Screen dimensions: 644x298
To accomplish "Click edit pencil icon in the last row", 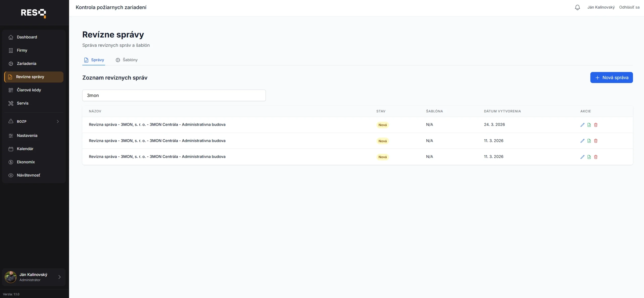I will (582, 157).
